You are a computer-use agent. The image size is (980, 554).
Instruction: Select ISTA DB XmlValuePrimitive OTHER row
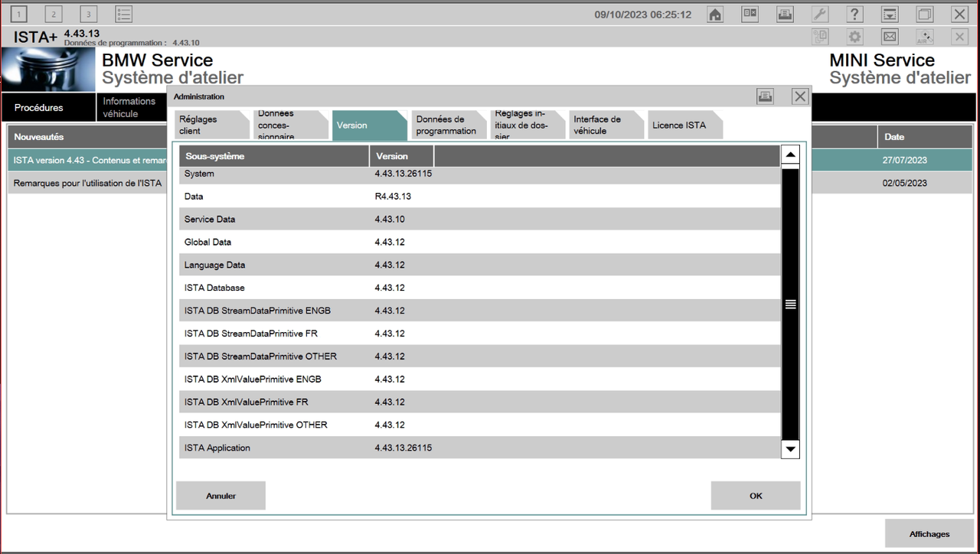pyautogui.click(x=480, y=425)
